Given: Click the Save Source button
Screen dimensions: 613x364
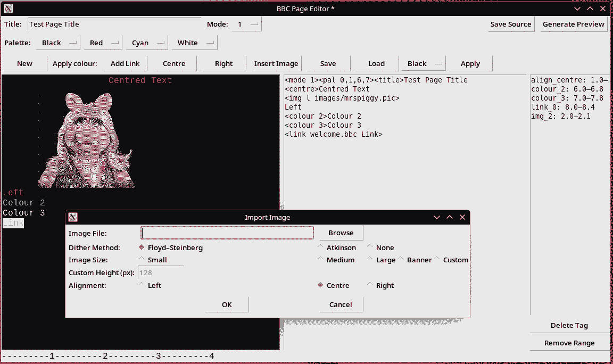Looking at the screenshot, I should tap(511, 24).
